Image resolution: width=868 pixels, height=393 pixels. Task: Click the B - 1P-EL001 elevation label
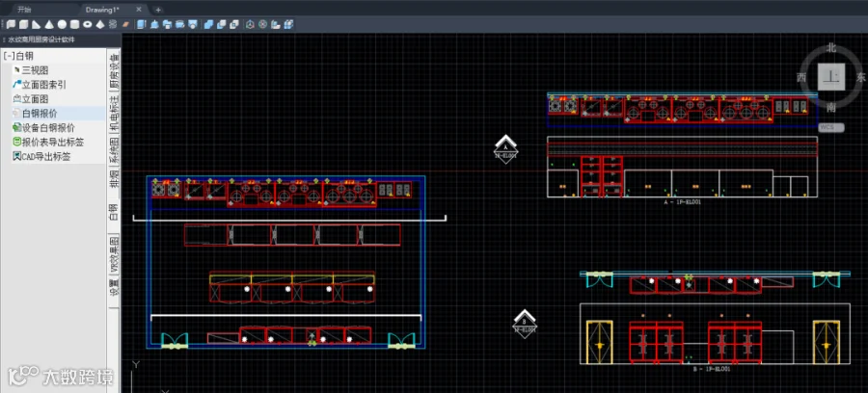(x=712, y=369)
